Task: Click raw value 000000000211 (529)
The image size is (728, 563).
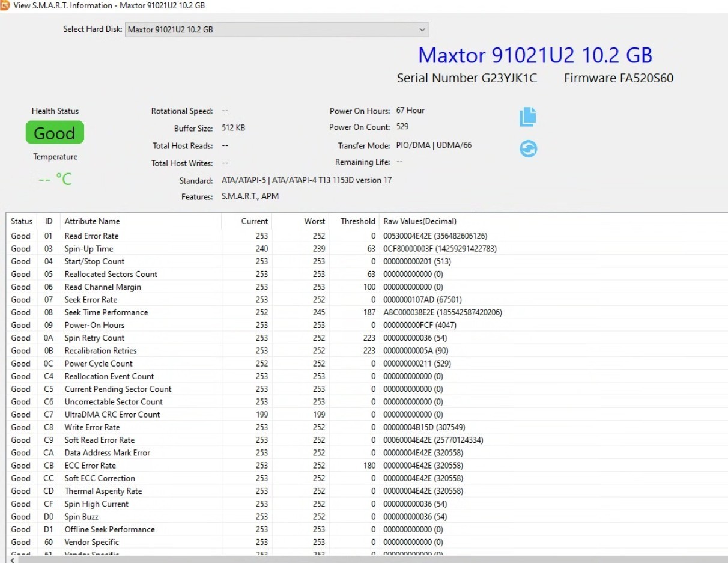Action: click(417, 364)
